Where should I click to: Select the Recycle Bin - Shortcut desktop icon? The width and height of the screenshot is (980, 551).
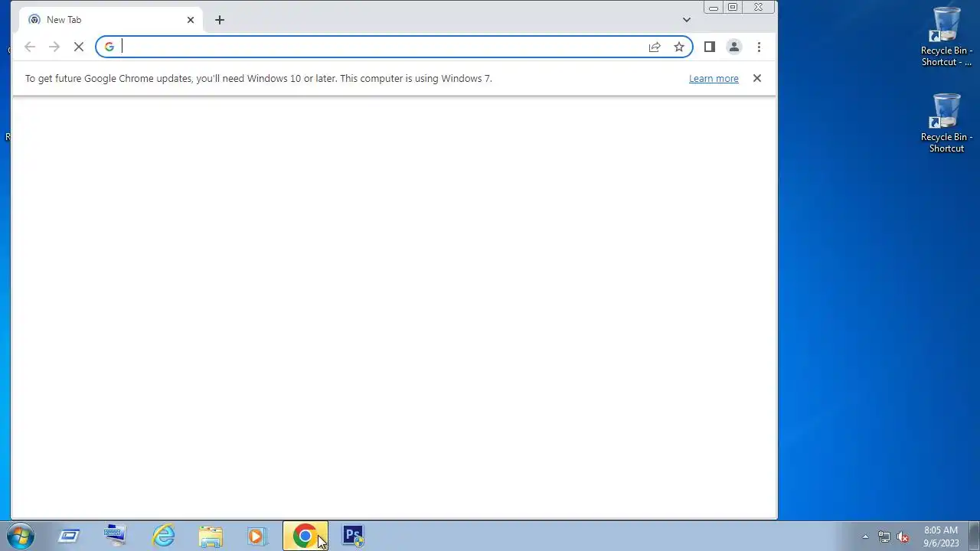click(x=946, y=123)
